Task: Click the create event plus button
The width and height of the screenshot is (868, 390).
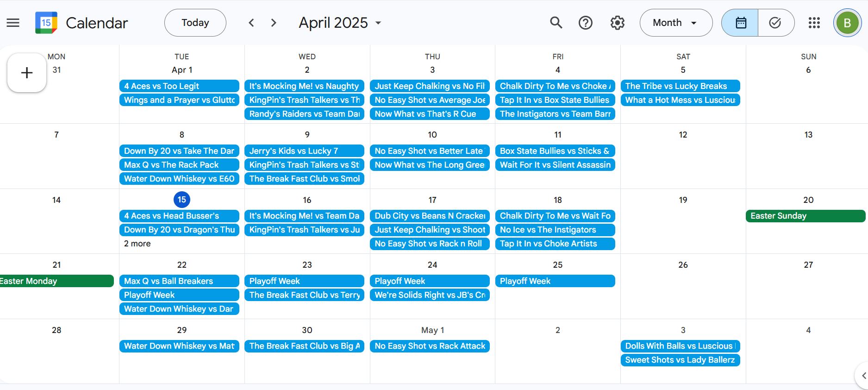Action: coord(27,73)
